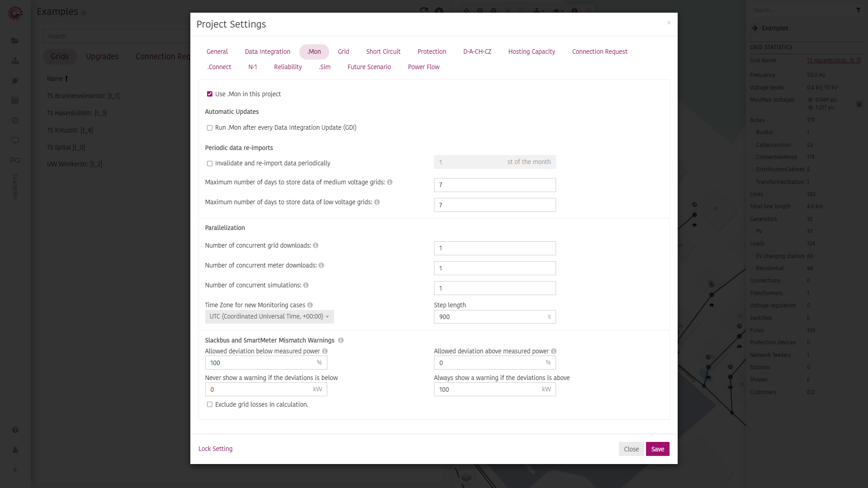Switch to the Hosting Capacity tab

tap(532, 52)
